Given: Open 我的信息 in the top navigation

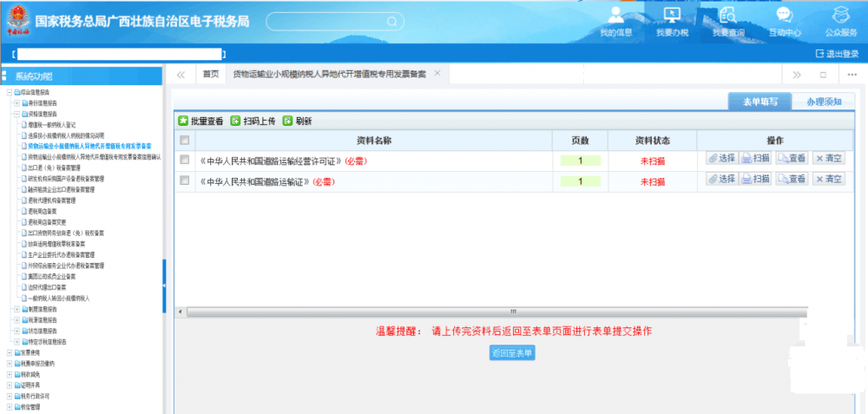Looking at the screenshot, I should pos(615,21).
